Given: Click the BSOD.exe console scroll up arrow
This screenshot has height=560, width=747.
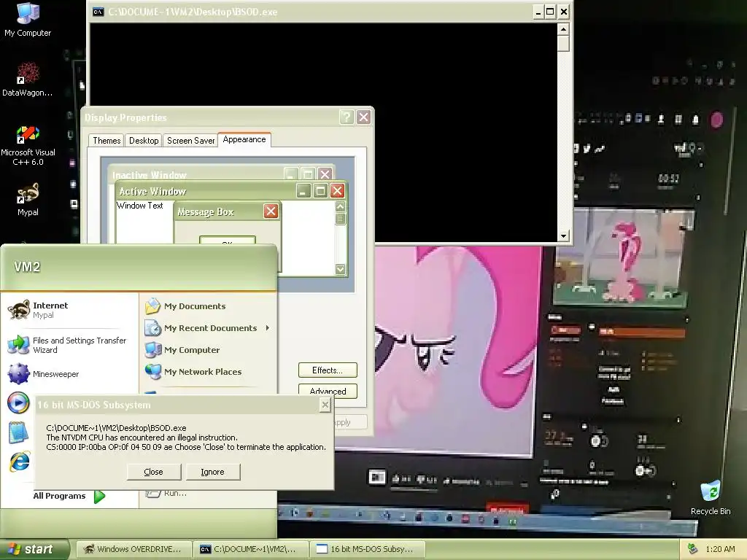Looking at the screenshot, I should pyautogui.click(x=563, y=29).
